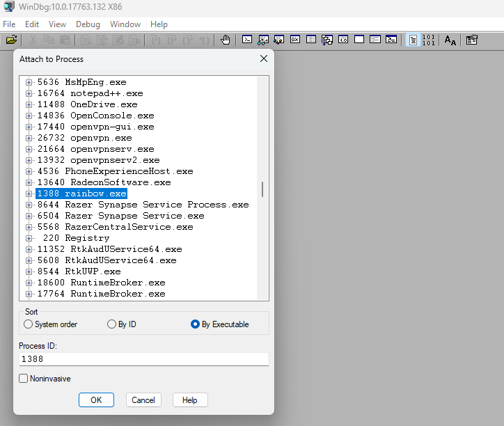Click the Step Out braces icon

[188, 40]
